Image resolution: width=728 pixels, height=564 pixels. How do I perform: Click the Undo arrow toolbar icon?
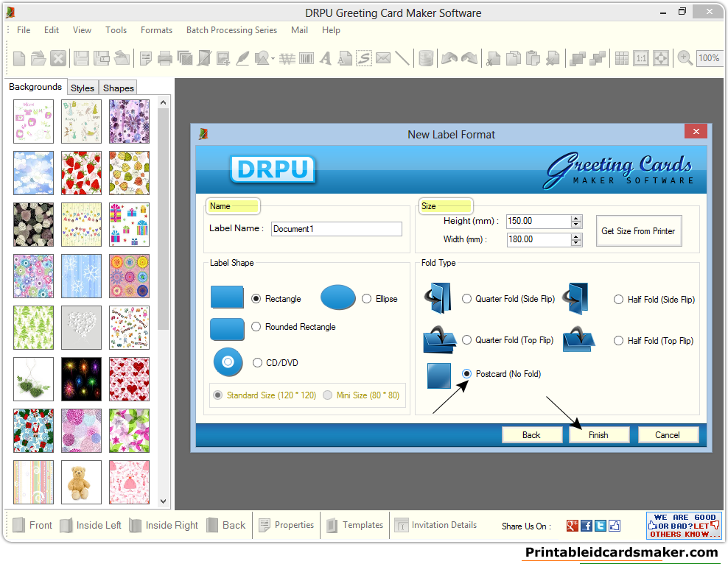[449, 58]
